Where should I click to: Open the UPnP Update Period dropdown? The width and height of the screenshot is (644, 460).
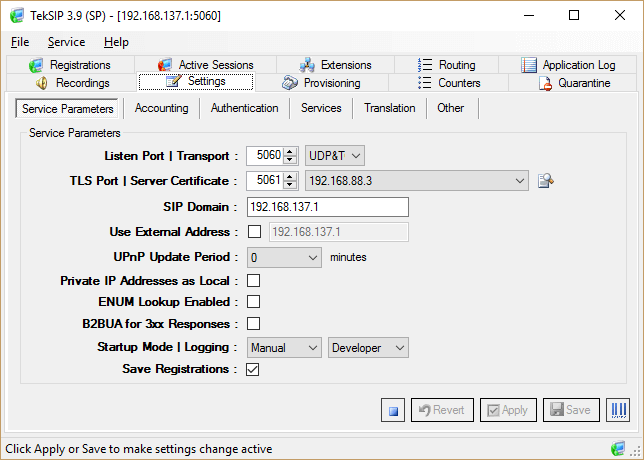click(284, 258)
